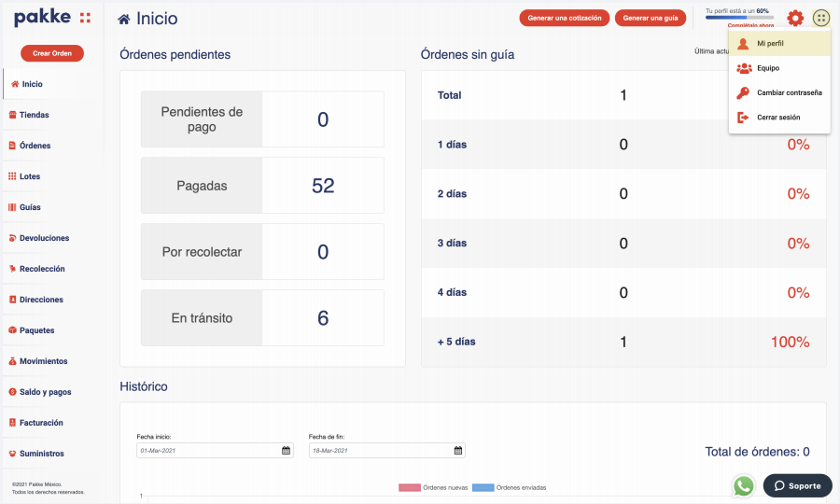The height and width of the screenshot is (504, 840).
Task: Click the settings gear icon
Action: click(795, 18)
